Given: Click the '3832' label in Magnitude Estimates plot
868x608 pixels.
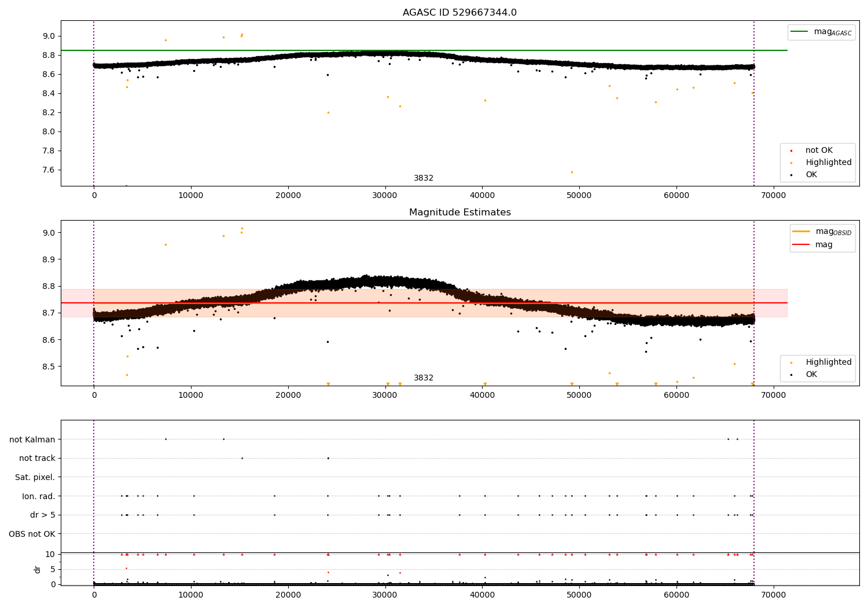Looking at the screenshot, I should point(424,378).
